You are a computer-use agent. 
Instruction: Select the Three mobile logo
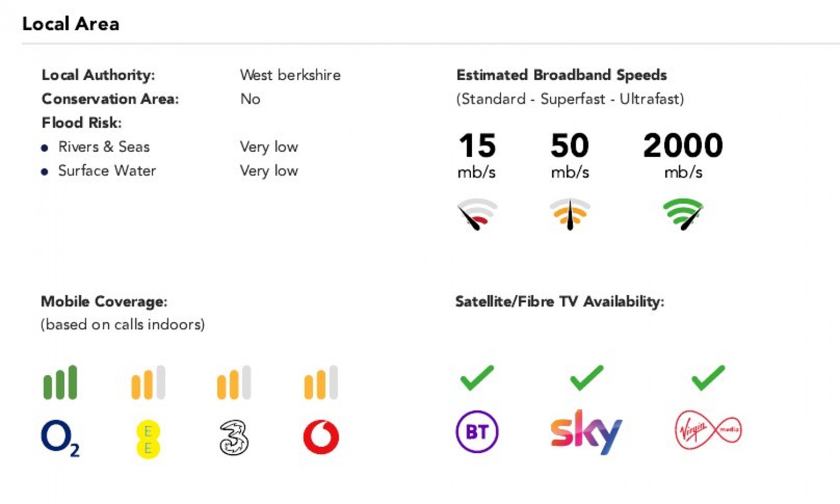click(234, 437)
